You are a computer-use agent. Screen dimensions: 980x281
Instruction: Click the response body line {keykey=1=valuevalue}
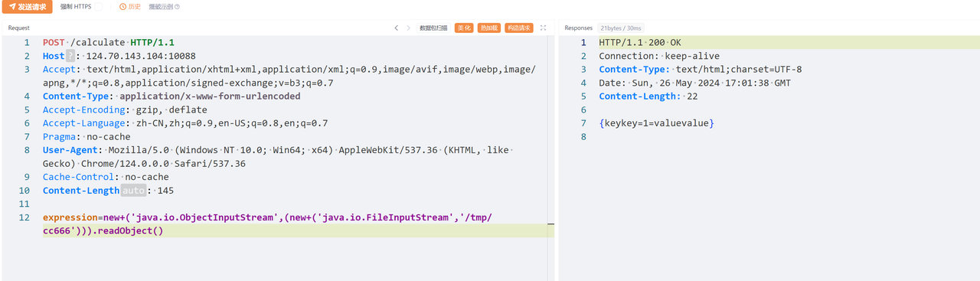point(656,123)
